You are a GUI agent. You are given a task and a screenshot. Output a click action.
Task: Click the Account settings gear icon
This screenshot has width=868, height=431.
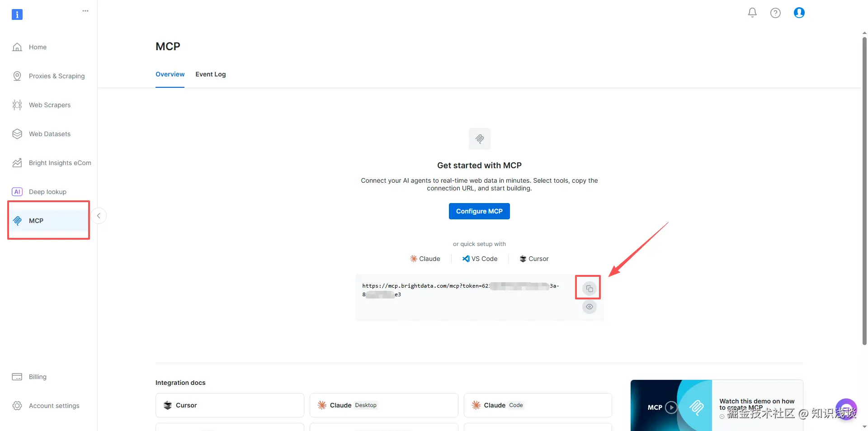17,406
